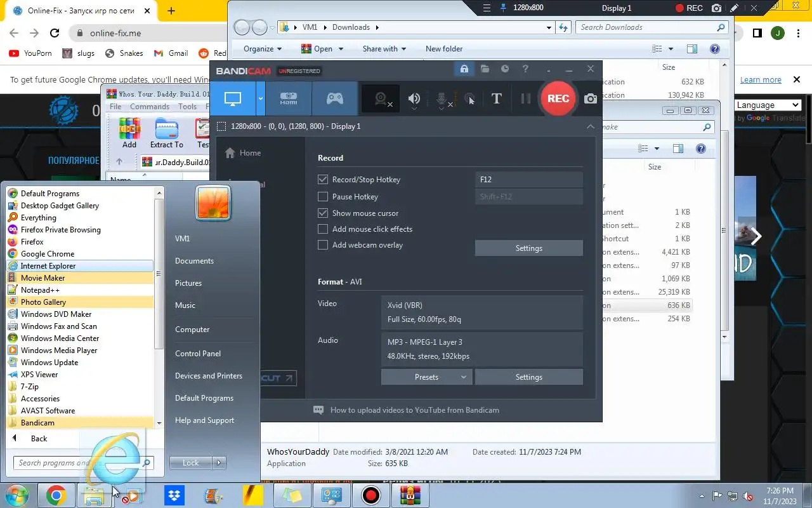
Task: Reload the online-fix.me page in Chrome
Action: [55, 33]
